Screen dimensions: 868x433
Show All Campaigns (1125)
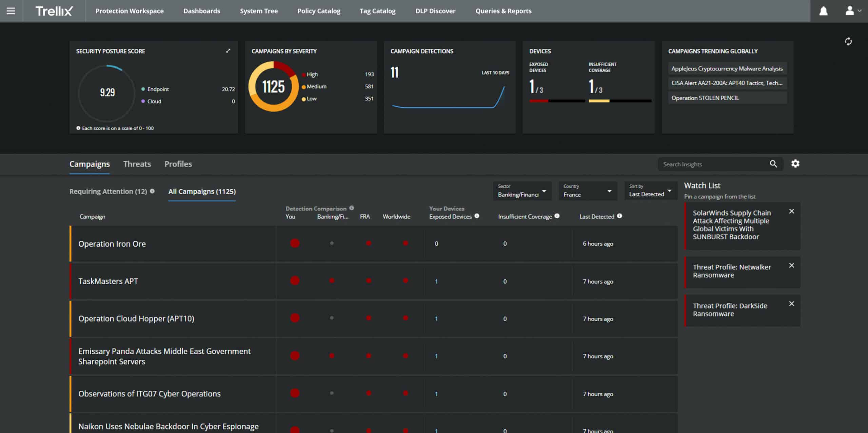(x=202, y=191)
